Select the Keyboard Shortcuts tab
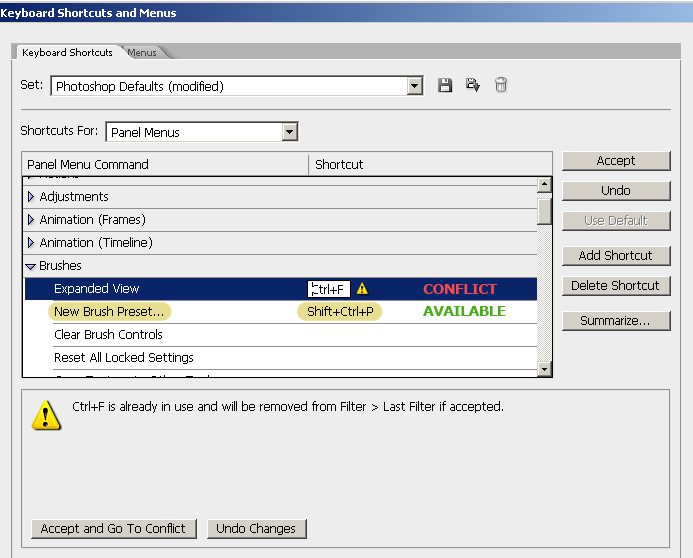Screen dimensions: 693x558 coord(67,52)
